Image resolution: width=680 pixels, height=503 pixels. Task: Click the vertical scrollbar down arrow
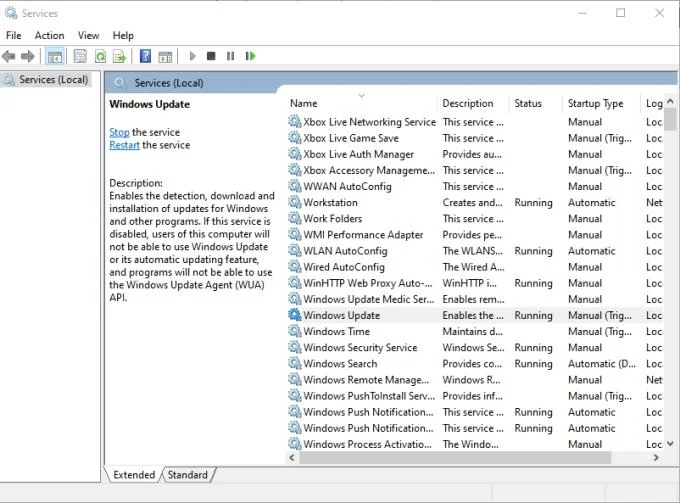click(670, 444)
